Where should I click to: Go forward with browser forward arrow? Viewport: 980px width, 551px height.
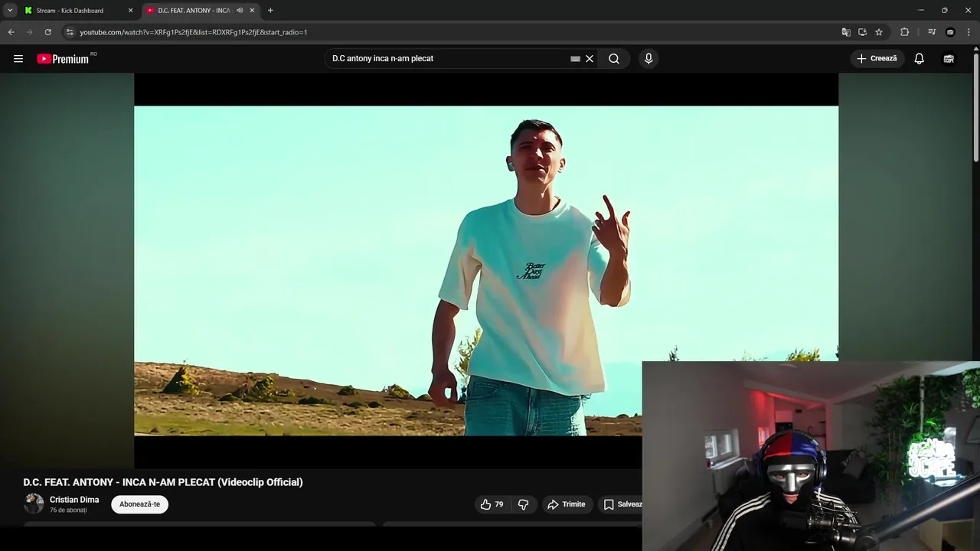click(x=29, y=32)
